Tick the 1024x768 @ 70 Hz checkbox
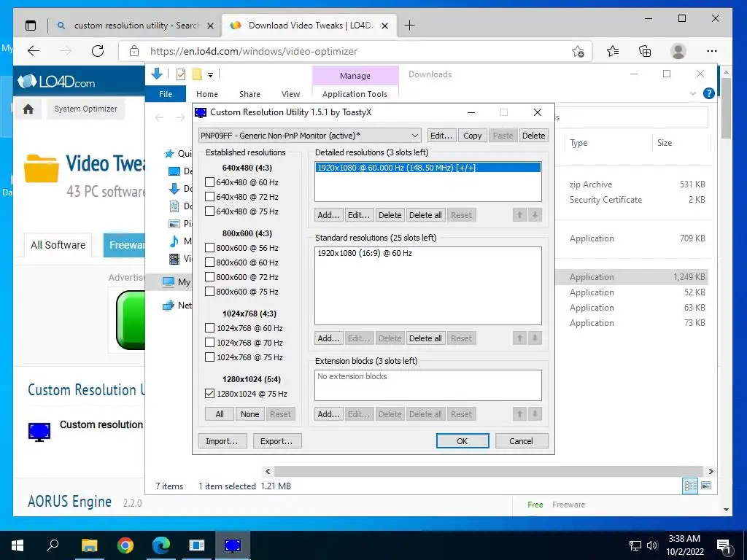 coord(209,343)
